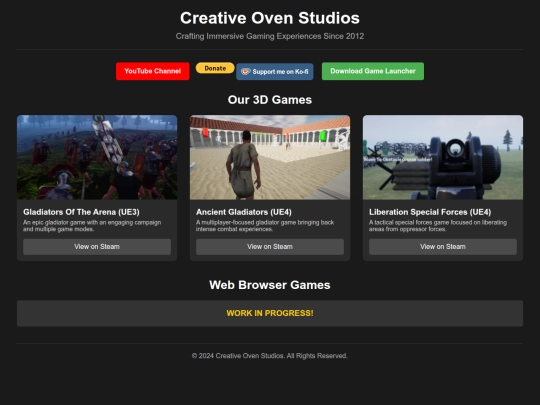
Task: Click the epic gladiator game description text
Action: (92, 226)
